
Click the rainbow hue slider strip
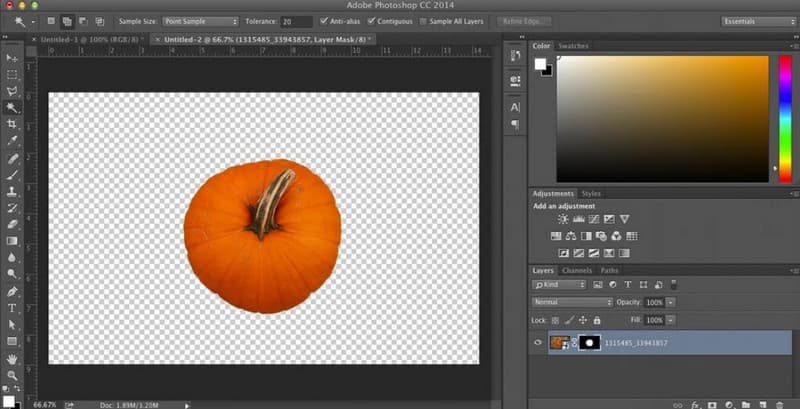click(784, 117)
